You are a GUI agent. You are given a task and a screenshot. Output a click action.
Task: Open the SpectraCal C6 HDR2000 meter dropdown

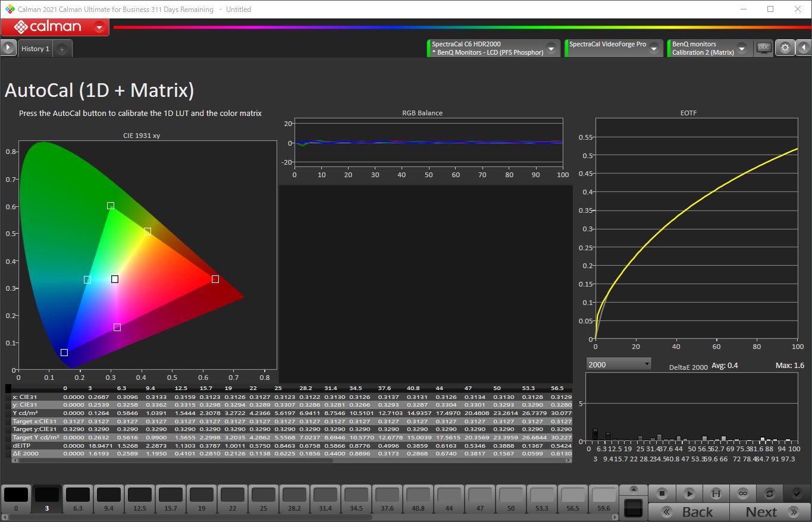click(551, 49)
